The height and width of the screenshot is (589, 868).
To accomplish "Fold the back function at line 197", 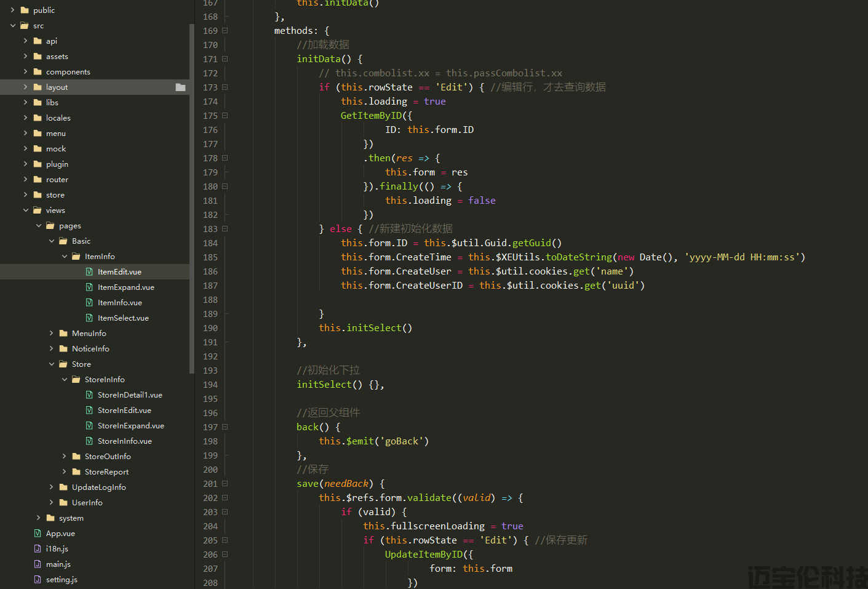I will click(x=225, y=427).
